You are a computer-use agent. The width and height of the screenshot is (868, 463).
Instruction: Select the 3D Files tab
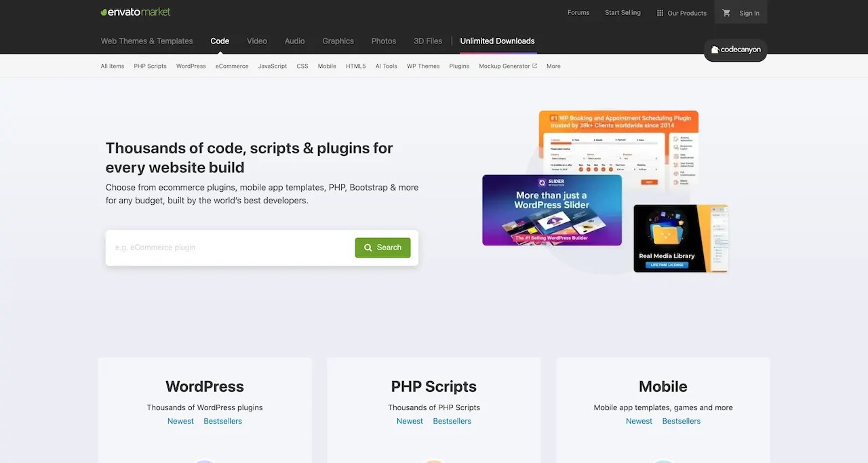[428, 41]
